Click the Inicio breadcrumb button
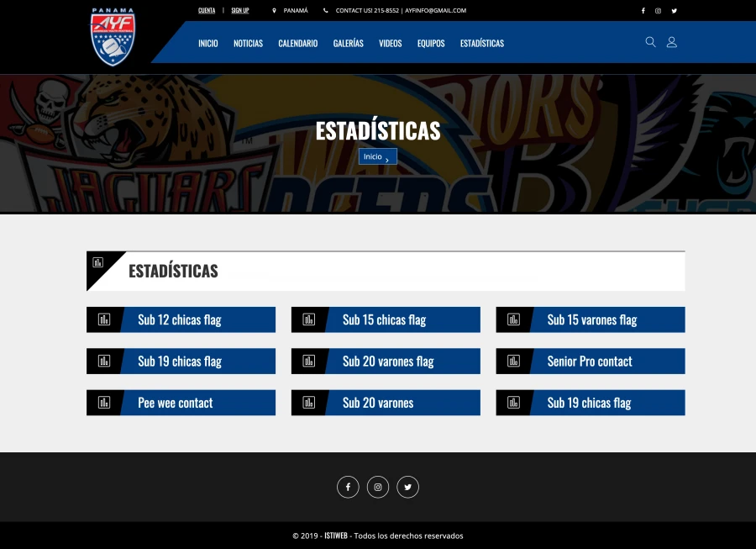Viewport: 756px width, 549px height. (x=377, y=156)
